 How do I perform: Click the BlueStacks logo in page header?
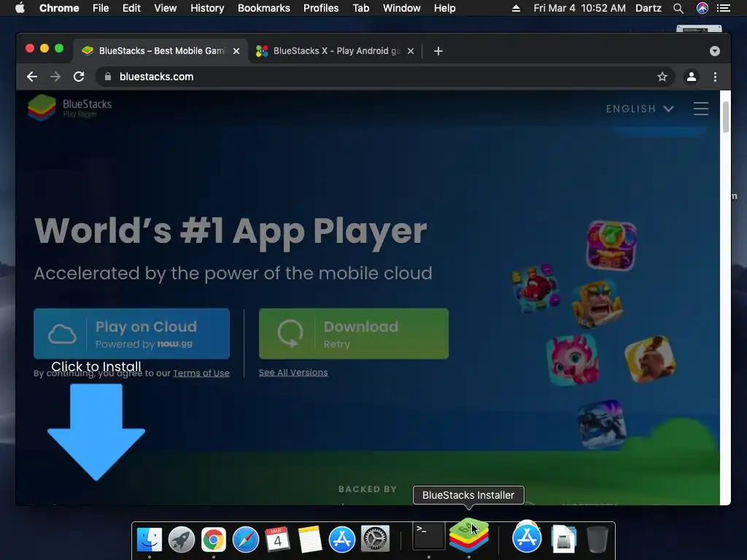[x=69, y=107]
